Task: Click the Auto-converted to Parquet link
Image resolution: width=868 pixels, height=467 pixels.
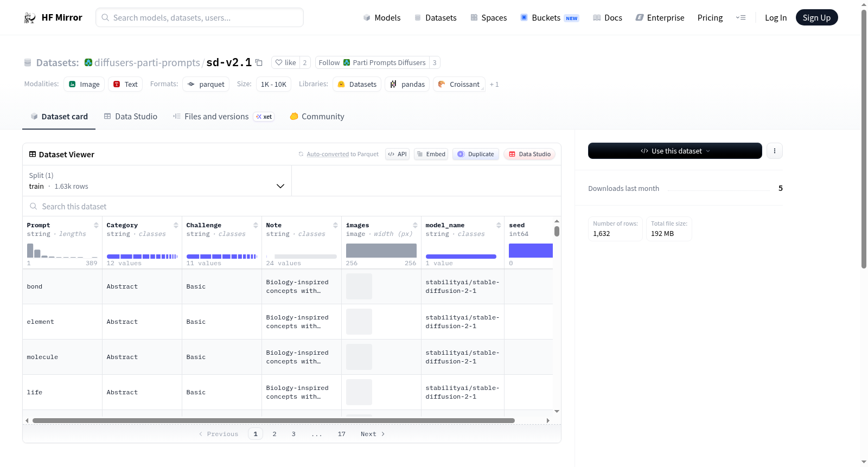Action: pyautogui.click(x=328, y=155)
